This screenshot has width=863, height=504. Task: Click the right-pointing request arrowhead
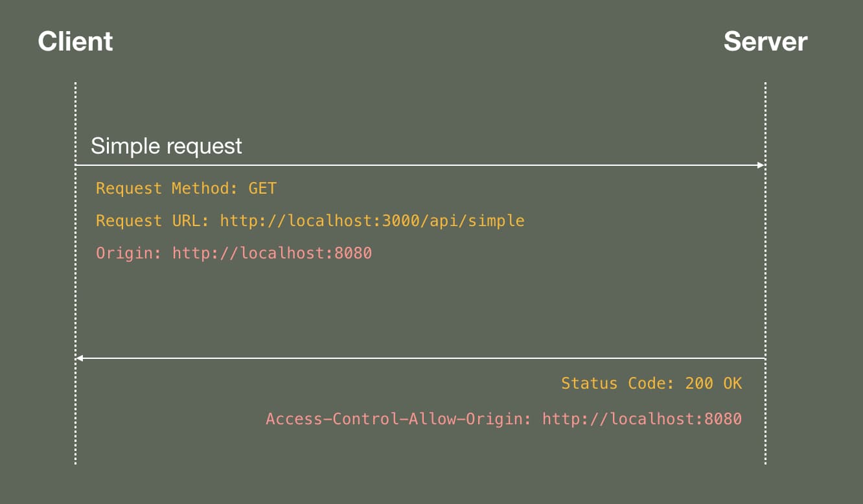pyautogui.click(x=761, y=165)
